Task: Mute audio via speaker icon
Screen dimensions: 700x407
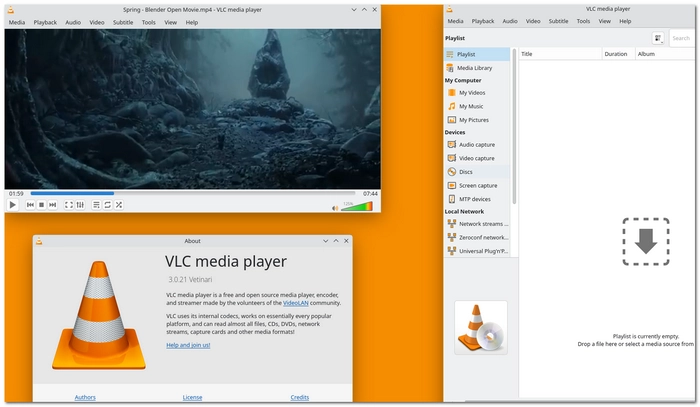Action: click(335, 208)
